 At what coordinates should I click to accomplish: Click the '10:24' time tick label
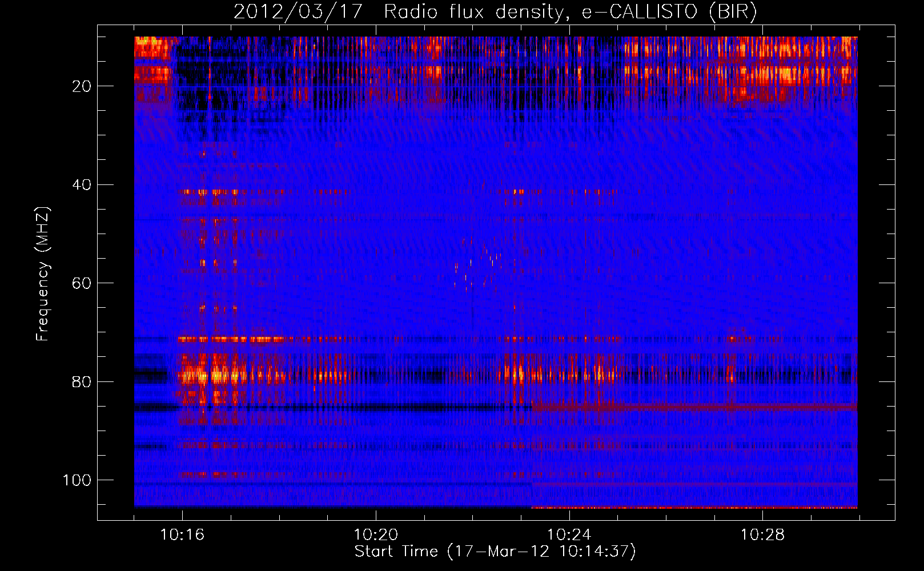coord(569,535)
